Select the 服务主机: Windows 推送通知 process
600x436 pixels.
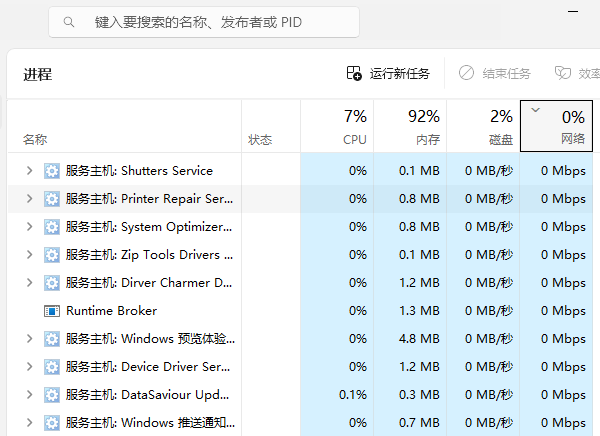coord(150,422)
